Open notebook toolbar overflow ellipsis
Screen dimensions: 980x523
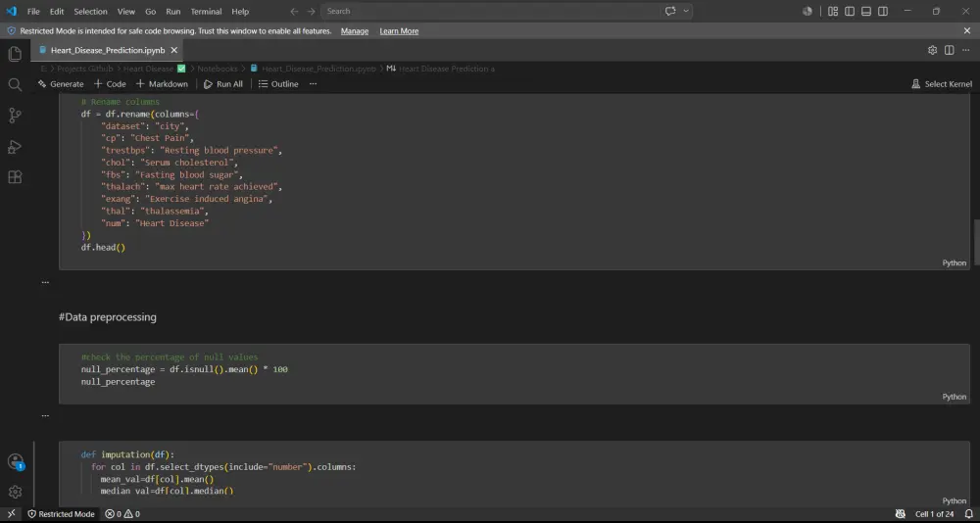[314, 83]
